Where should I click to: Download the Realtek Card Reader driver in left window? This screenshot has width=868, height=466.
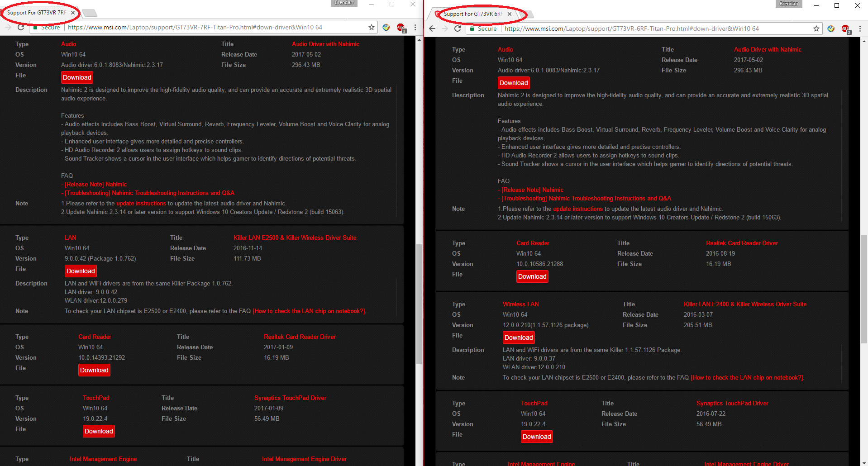point(94,370)
